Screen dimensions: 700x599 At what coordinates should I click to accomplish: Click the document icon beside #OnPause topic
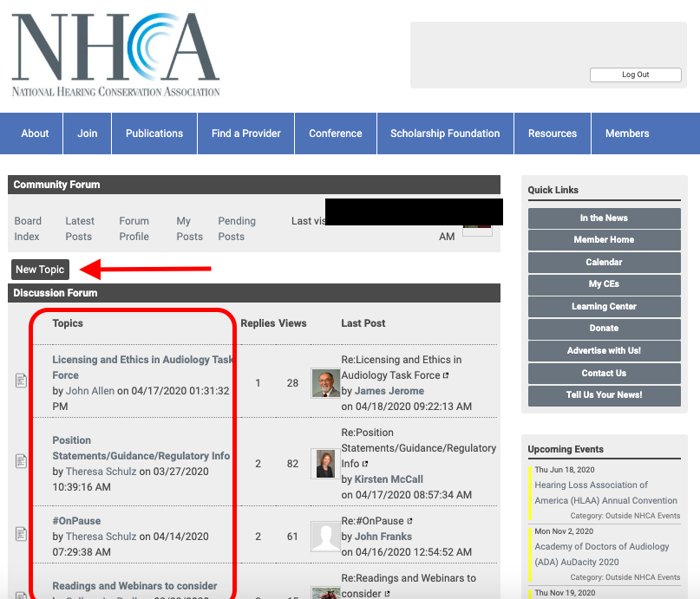click(21, 534)
